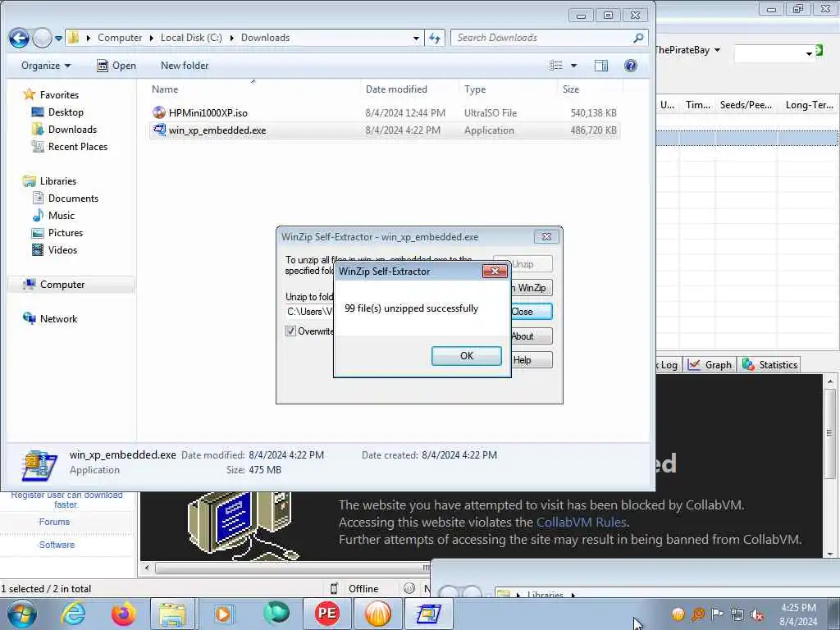
Task: Open the view options dropdown arrow
Action: click(573, 66)
